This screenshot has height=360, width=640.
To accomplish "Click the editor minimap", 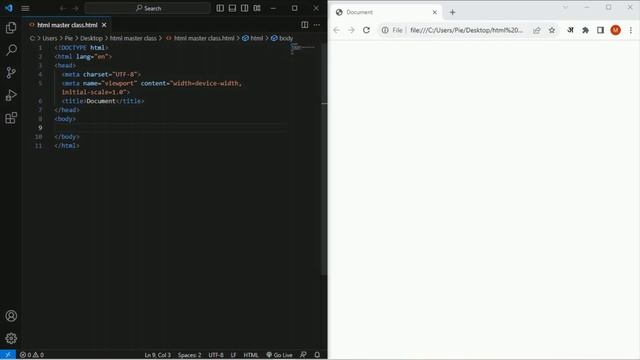I will click(302, 49).
